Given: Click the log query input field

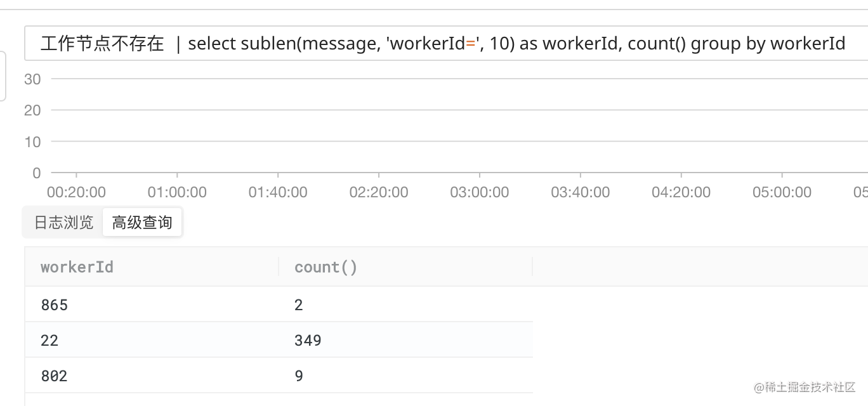Looking at the screenshot, I should [444, 44].
